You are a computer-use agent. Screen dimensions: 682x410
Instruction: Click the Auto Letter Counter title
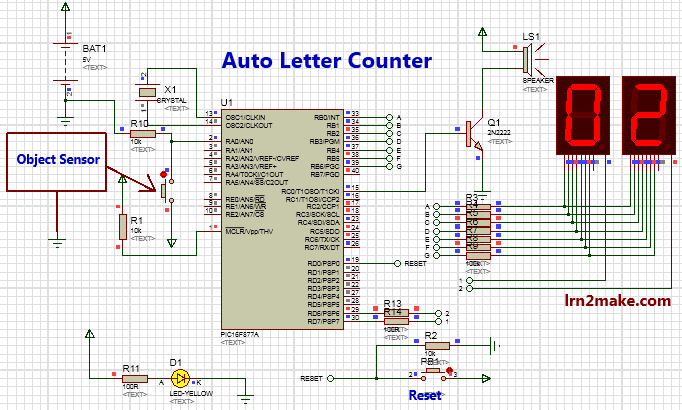pyautogui.click(x=327, y=60)
